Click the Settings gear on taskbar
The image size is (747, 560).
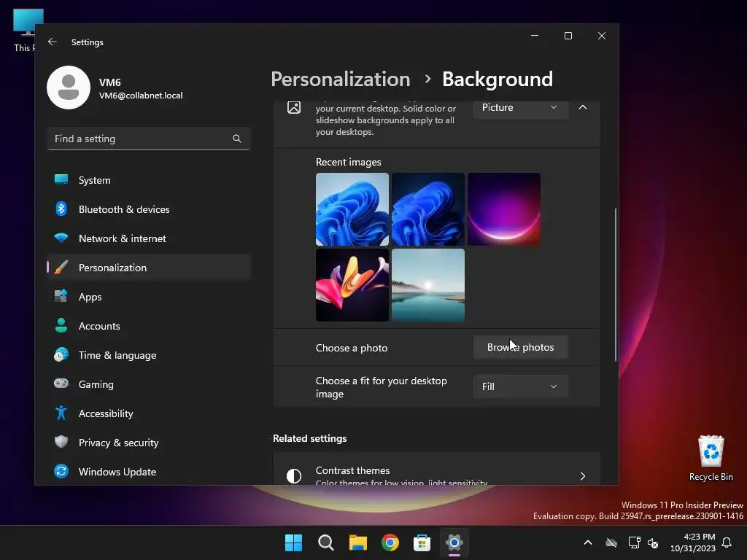[x=454, y=542]
